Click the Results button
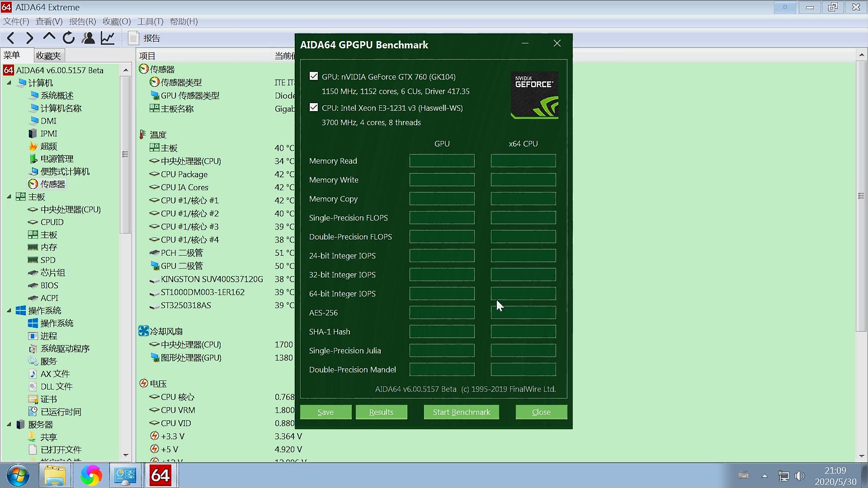This screenshot has height=488, width=868. (381, 412)
